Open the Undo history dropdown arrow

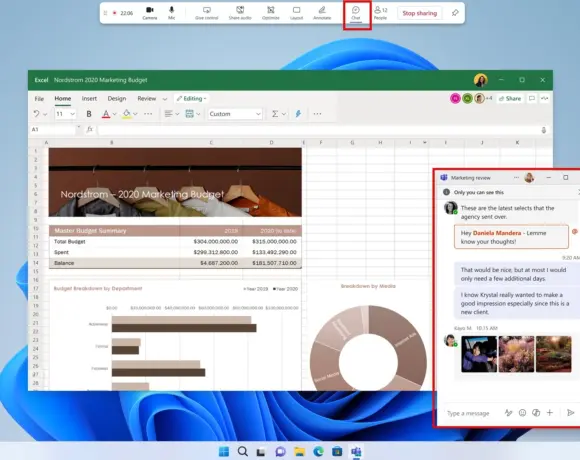[x=45, y=114]
